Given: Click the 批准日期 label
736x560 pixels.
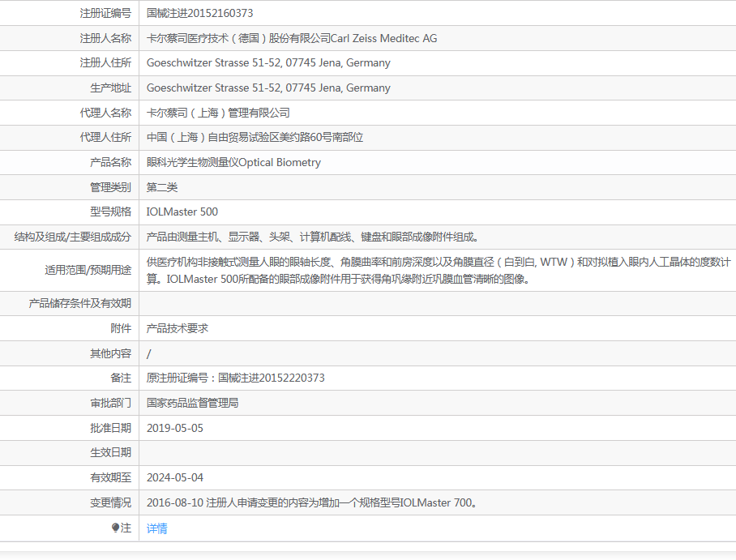Looking at the screenshot, I should 111,428.
